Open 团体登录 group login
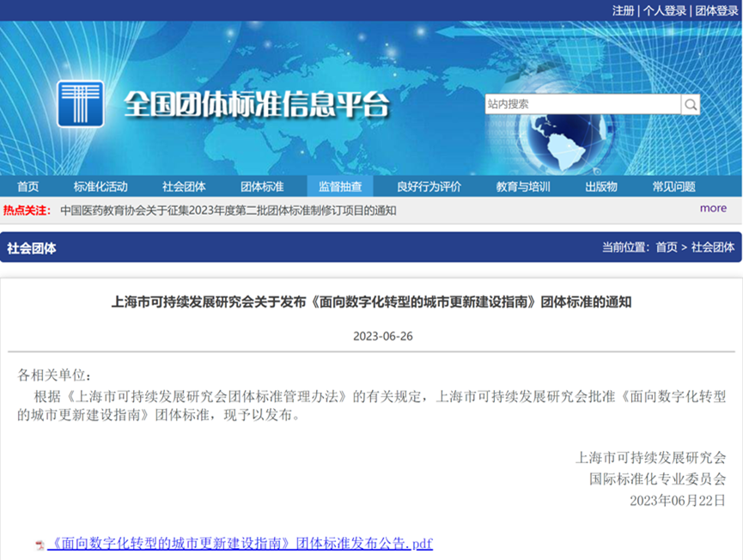This screenshot has width=743, height=560. [x=716, y=10]
